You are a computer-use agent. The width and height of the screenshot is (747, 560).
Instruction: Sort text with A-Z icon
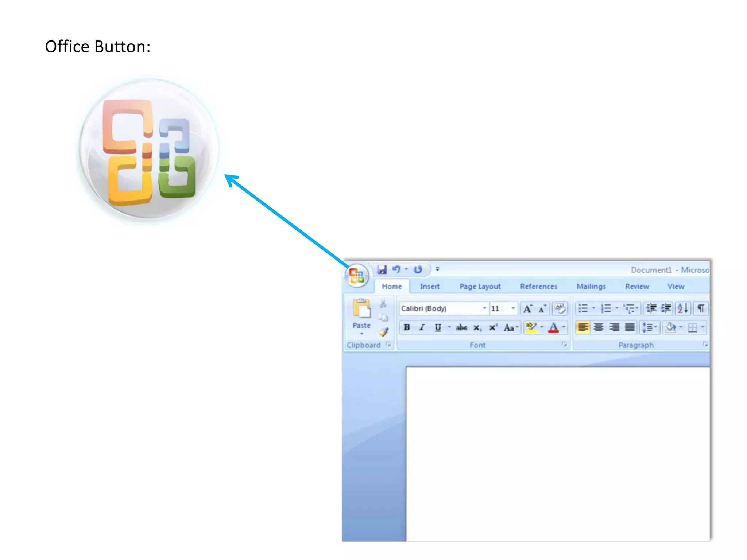683,309
